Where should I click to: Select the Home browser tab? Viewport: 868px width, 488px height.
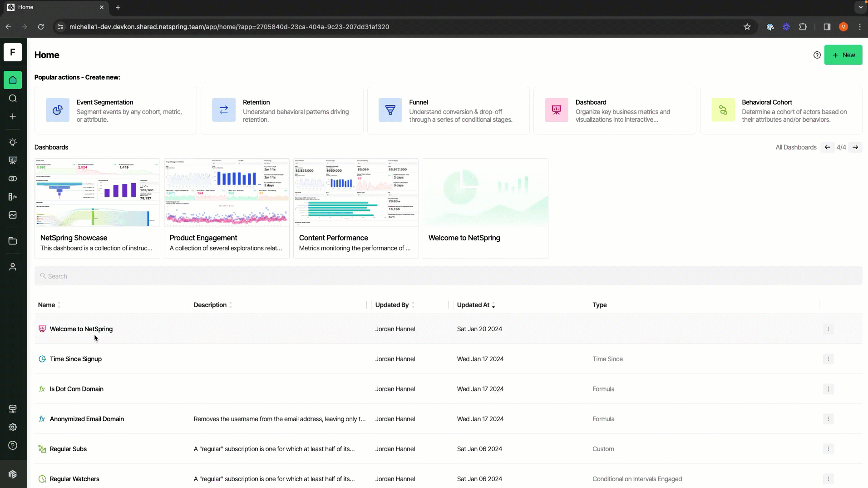(x=57, y=7)
